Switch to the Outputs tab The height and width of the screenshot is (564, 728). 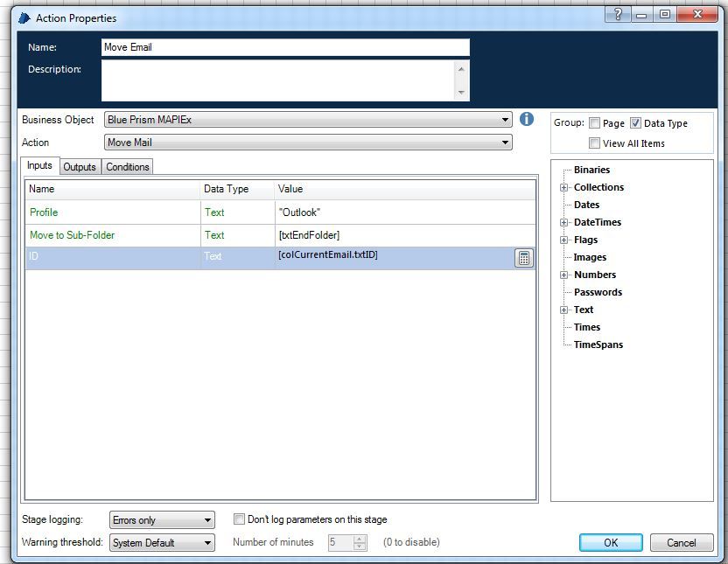click(x=80, y=167)
